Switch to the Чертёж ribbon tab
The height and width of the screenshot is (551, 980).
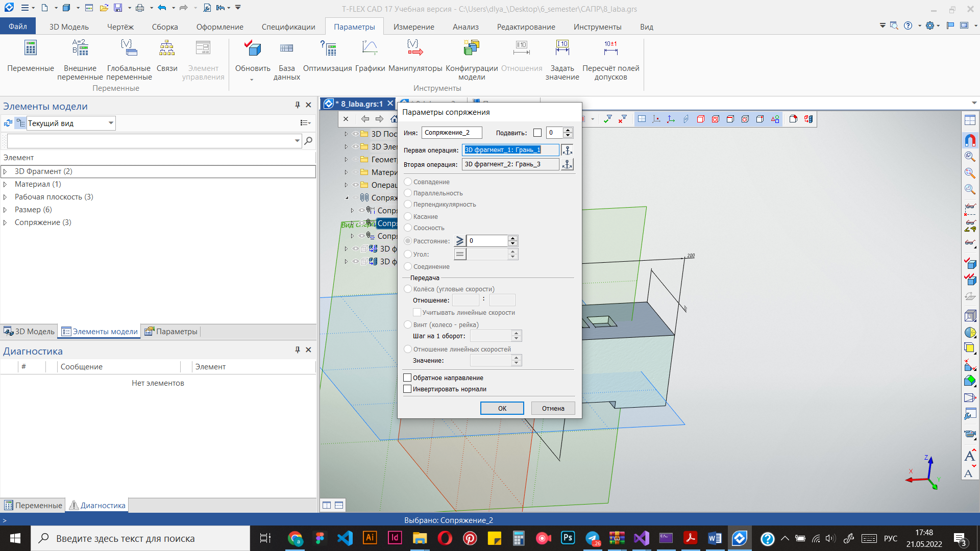120,27
